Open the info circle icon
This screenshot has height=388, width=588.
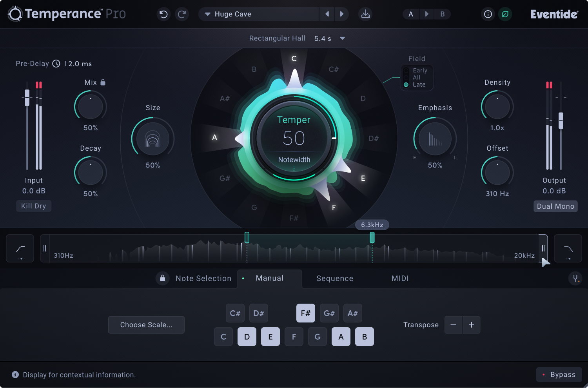[x=488, y=15]
